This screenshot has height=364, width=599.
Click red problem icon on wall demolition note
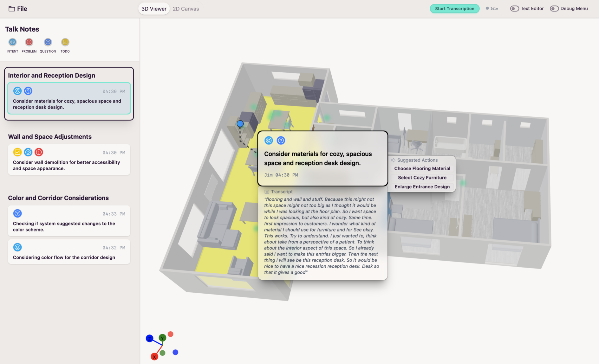click(x=39, y=152)
